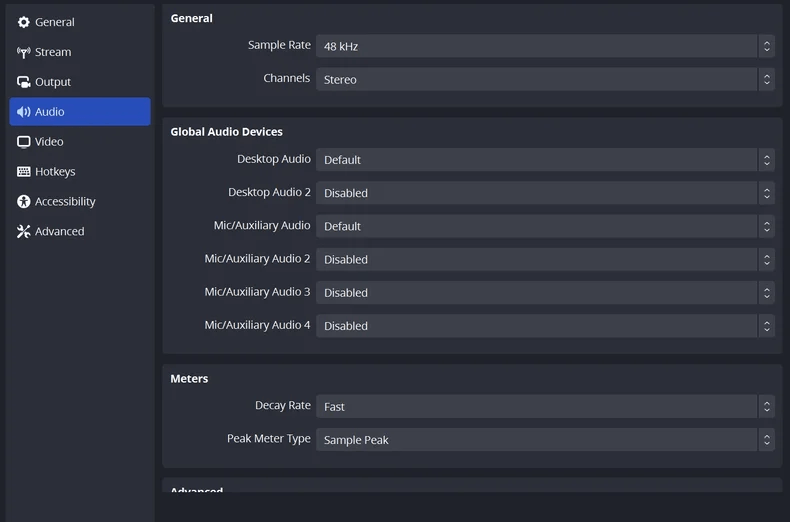Click the Stream antenna icon
This screenshot has height=522, width=790.
[x=23, y=52]
